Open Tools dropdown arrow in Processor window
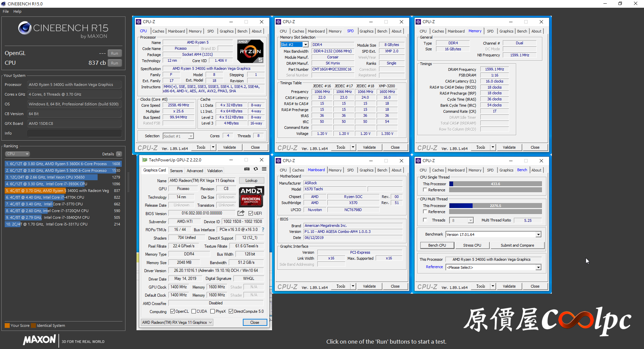 coord(213,147)
